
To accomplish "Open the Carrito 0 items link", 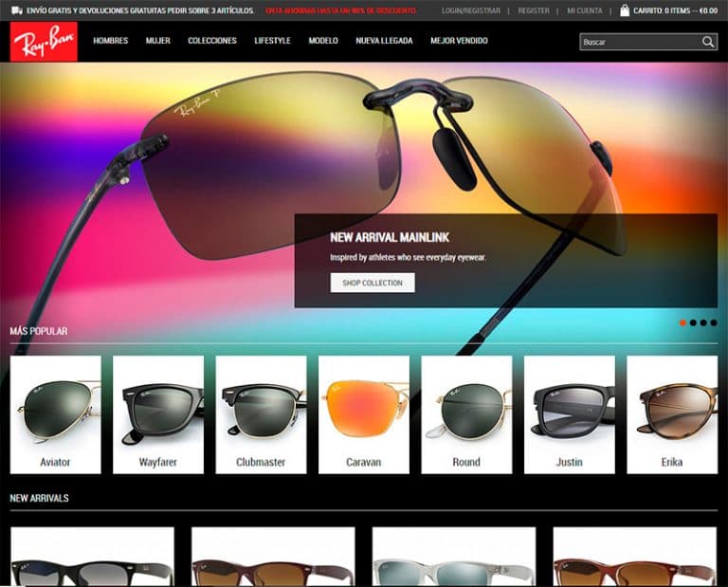I will coord(675,10).
